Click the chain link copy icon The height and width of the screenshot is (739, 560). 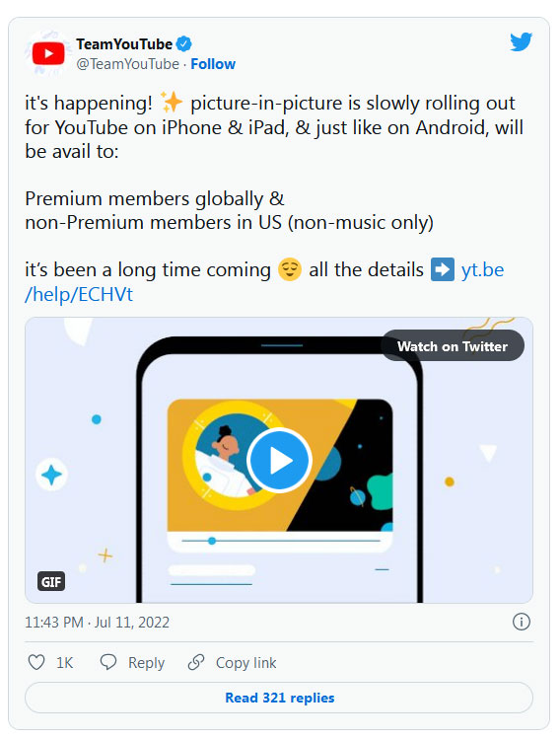click(x=196, y=662)
